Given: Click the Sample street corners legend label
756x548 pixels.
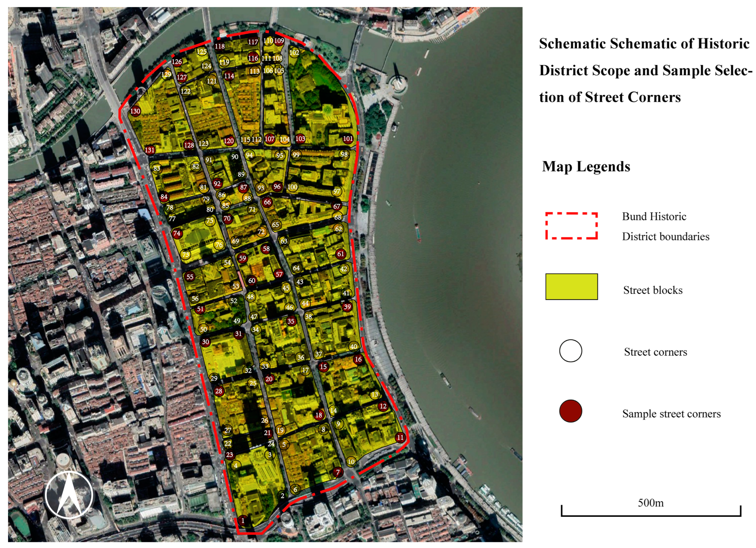Looking at the screenshot, I should (671, 414).
